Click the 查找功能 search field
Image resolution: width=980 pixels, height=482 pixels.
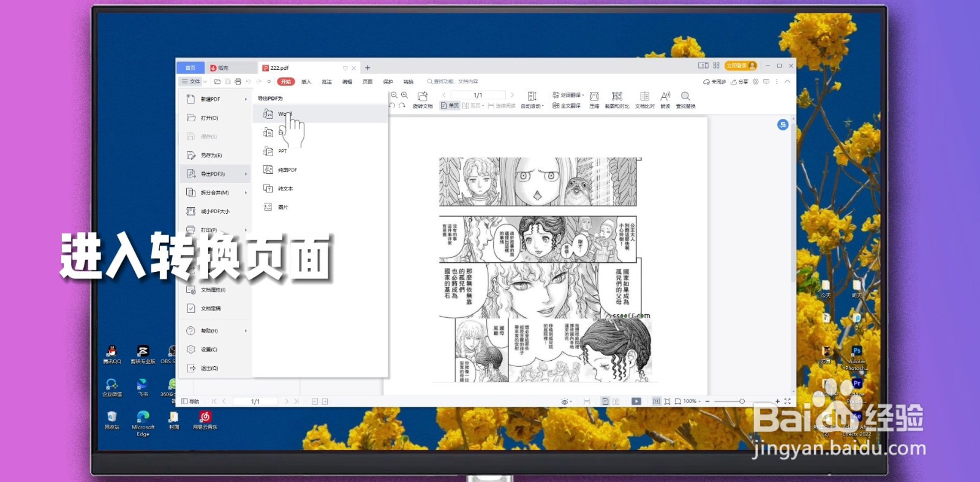click(453, 81)
